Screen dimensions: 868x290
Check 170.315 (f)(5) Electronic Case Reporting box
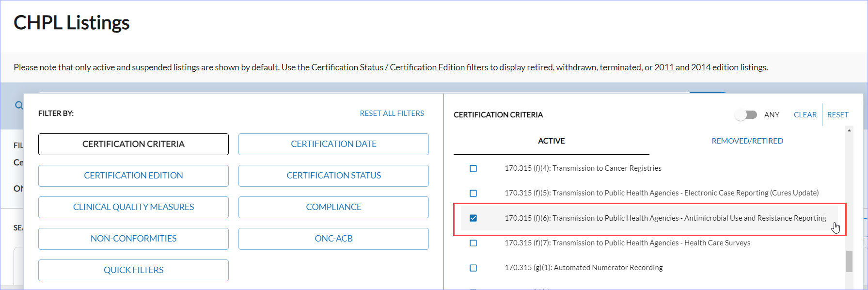tap(473, 193)
